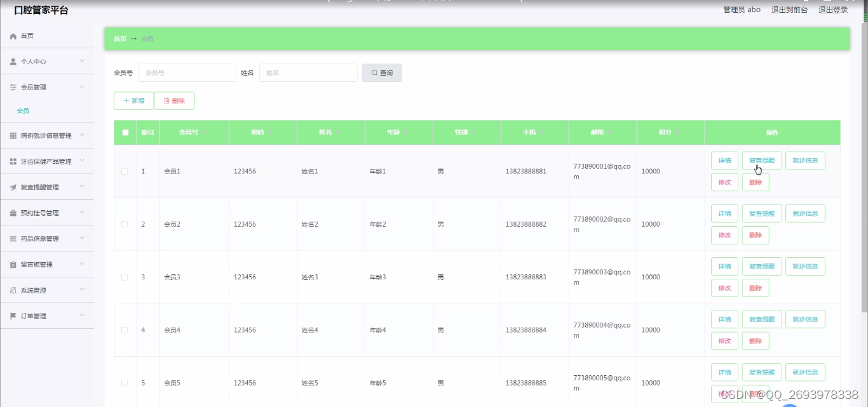Click 管理员 abo in the top bar
Screen dimensions: 868x407
pos(742,10)
